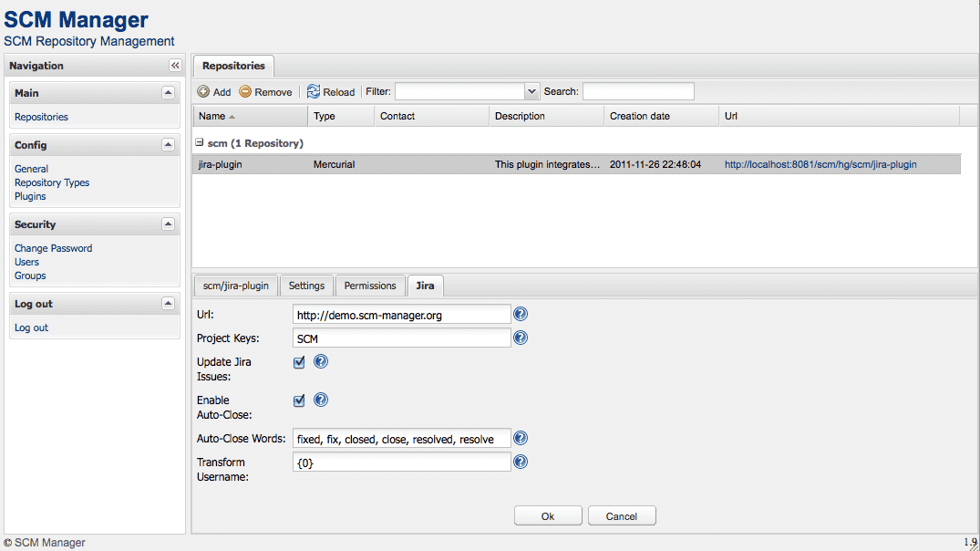980x551 pixels.
Task: Switch to the Permissions tab
Action: coord(369,285)
